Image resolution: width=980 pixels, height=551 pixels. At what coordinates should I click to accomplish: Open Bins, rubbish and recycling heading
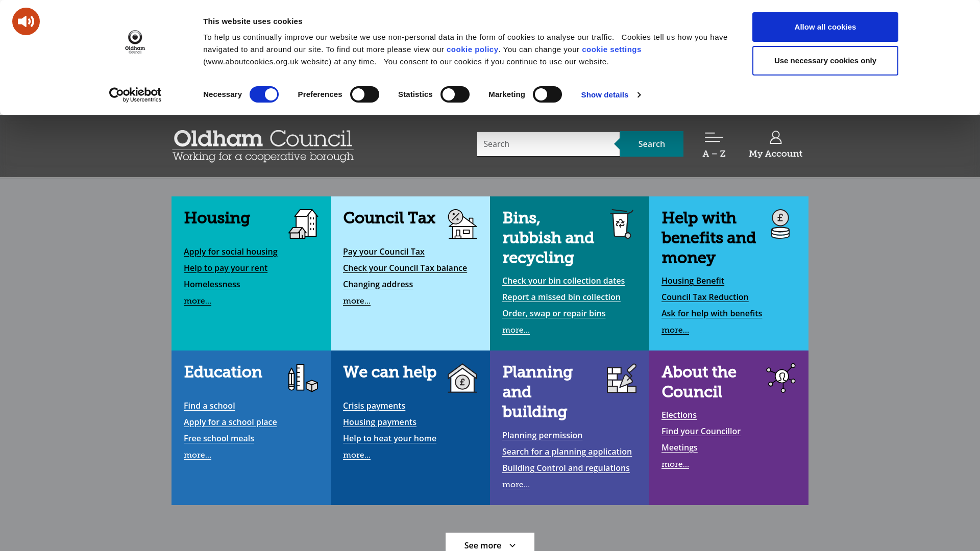pos(548,238)
